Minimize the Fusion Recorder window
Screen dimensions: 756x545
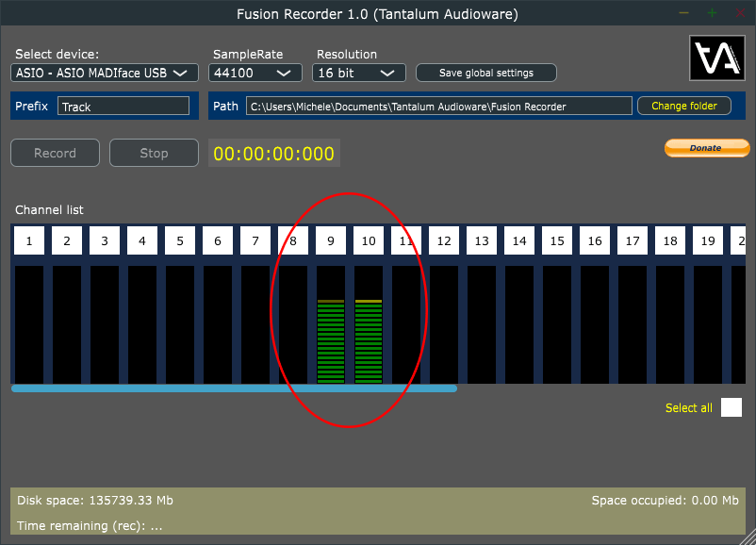click(683, 13)
